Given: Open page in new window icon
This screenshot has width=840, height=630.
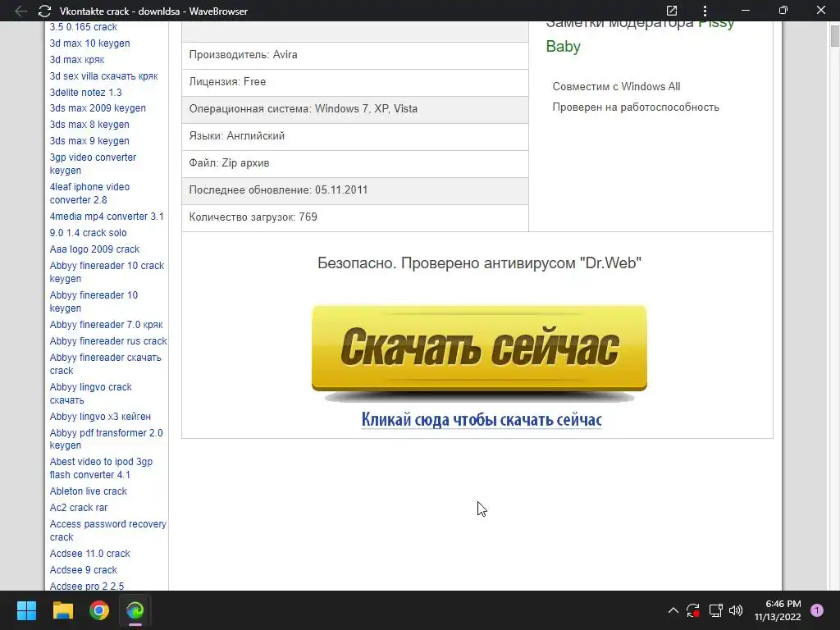Looking at the screenshot, I should [672, 11].
